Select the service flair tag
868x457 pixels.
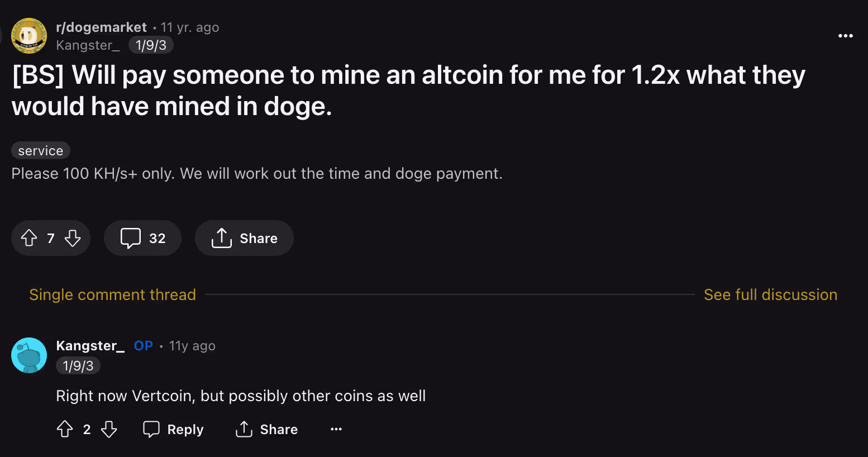point(40,150)
